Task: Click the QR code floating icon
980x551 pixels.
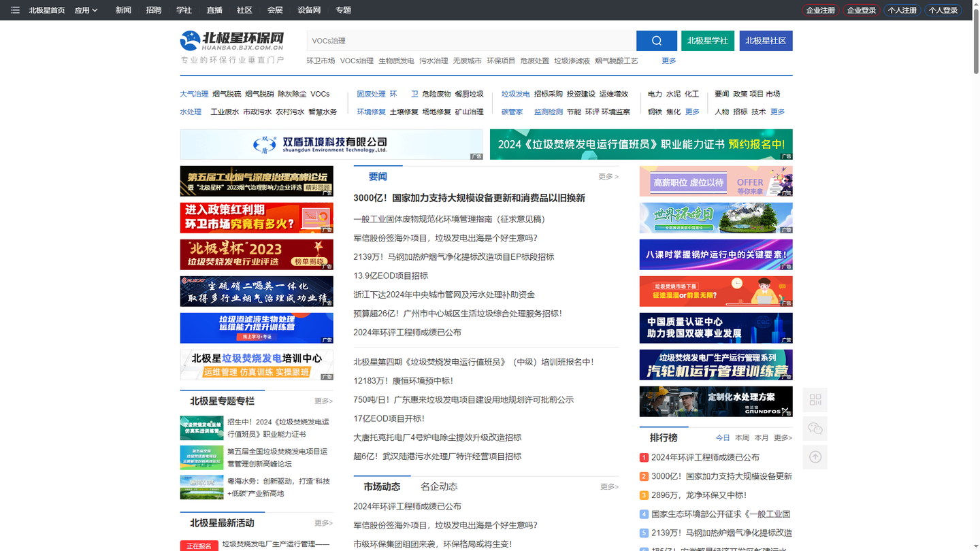Action: (815, 400)
